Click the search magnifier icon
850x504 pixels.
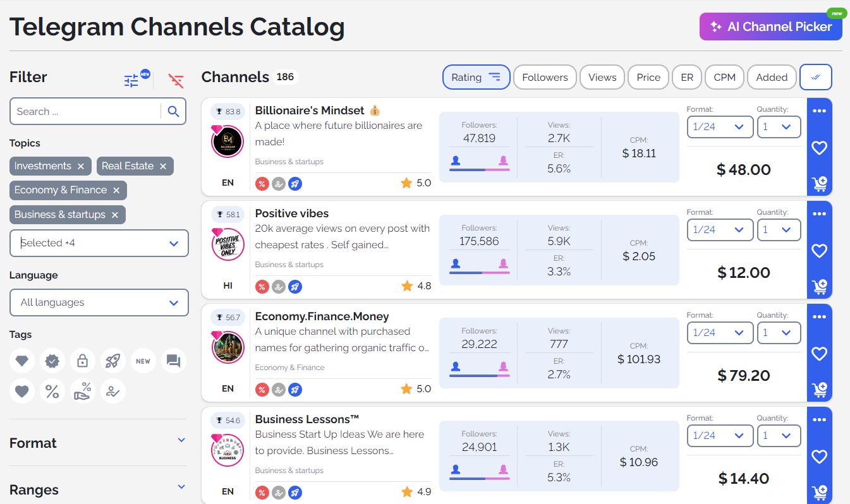174,111
